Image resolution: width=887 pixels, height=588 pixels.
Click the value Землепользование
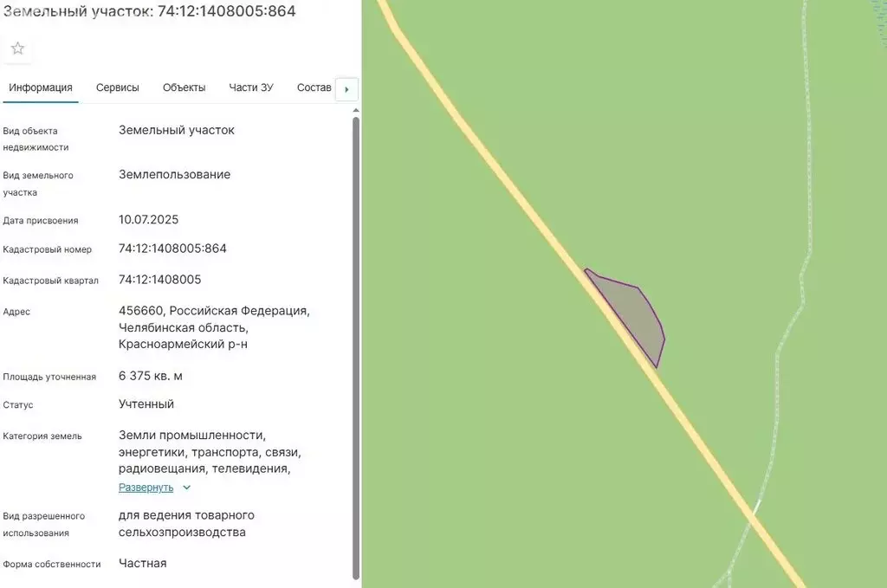coord(174,175)
